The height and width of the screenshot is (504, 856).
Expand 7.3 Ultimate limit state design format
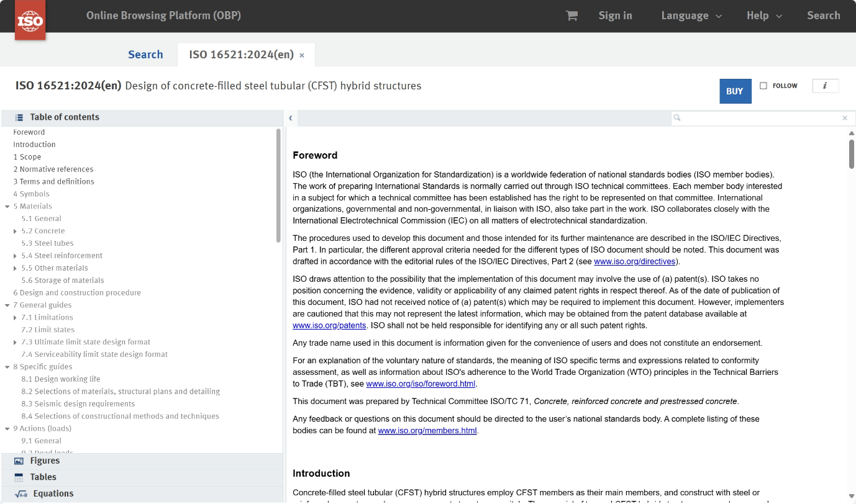[x=16, y=342]
